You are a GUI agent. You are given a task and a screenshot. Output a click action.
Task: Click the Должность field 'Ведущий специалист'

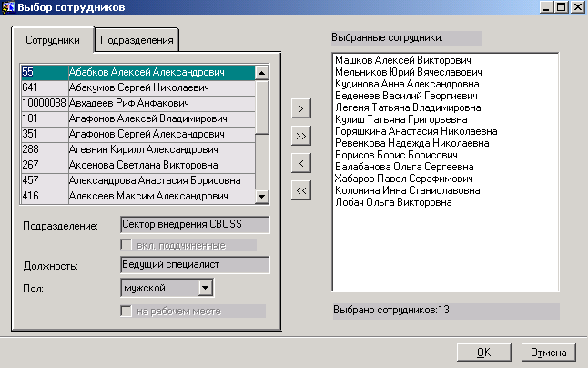tap(195, 264)
